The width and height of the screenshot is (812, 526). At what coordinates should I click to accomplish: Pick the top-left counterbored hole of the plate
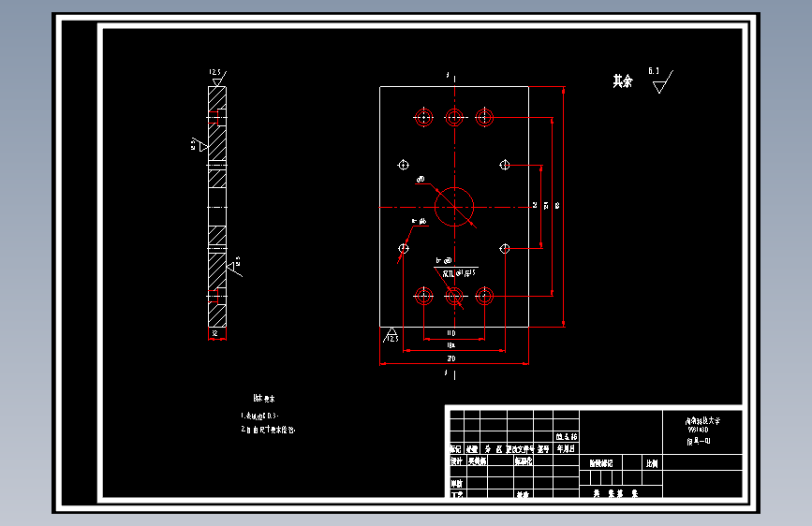tap(423, 118)
